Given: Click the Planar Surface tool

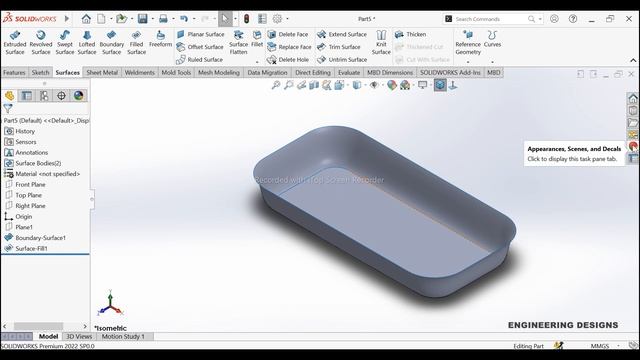Looking at the screenshot, I should point(201,34).
